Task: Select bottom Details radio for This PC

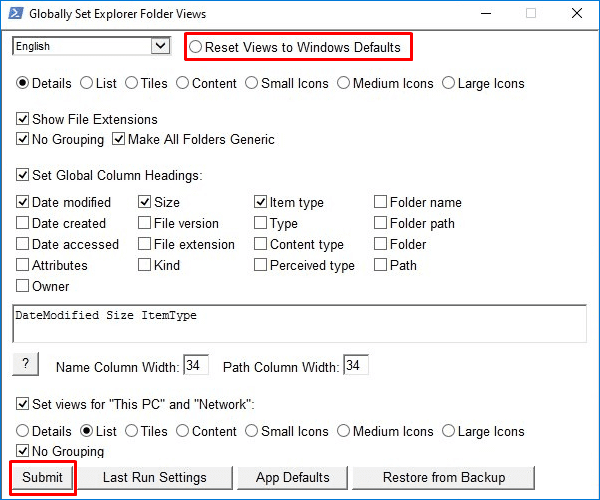Action: tap(23, 431)
